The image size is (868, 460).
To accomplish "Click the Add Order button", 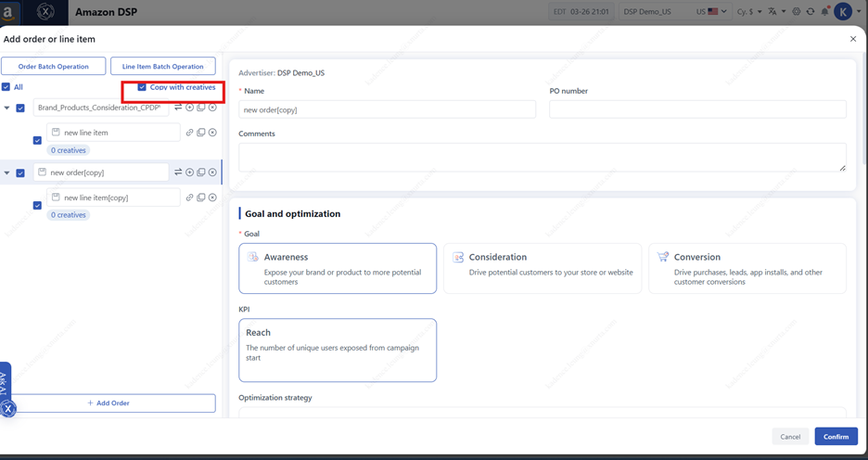I will [108, 403].
